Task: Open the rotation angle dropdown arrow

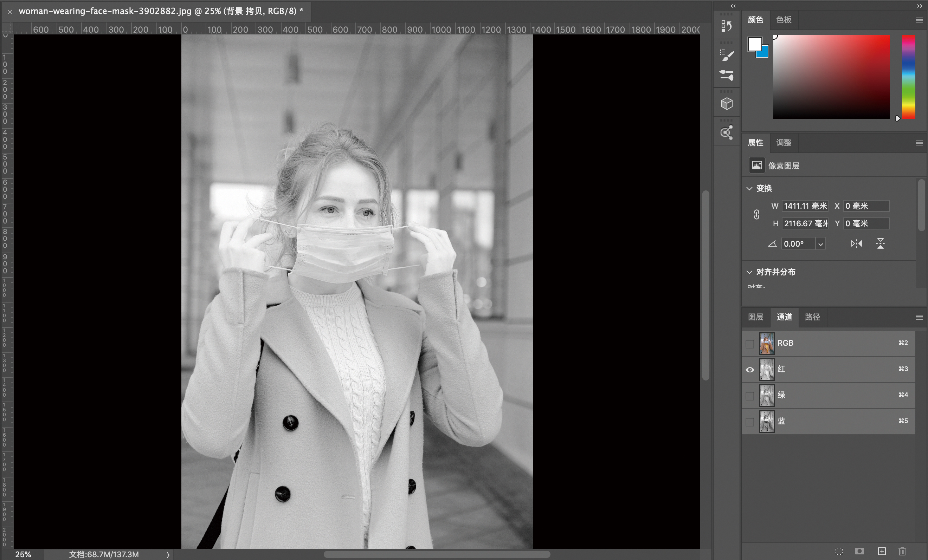Action: click(x=821, y=244)
